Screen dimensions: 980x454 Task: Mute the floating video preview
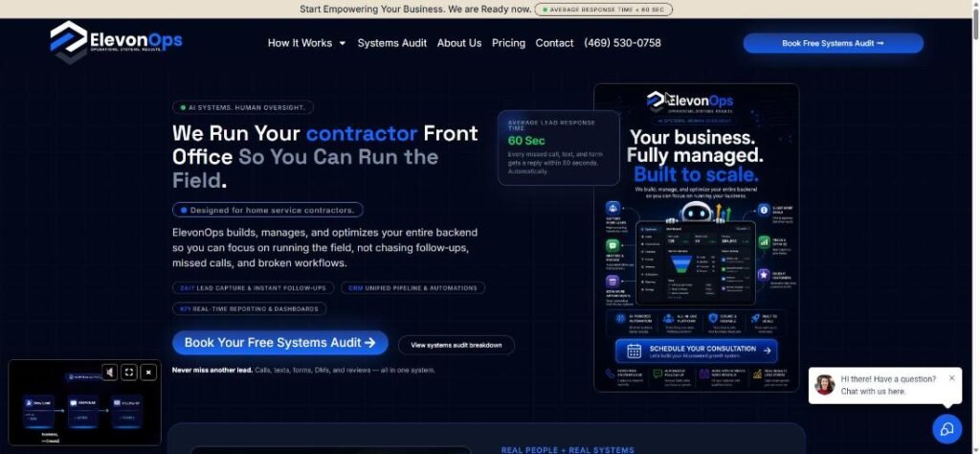[x=109, y=373]
